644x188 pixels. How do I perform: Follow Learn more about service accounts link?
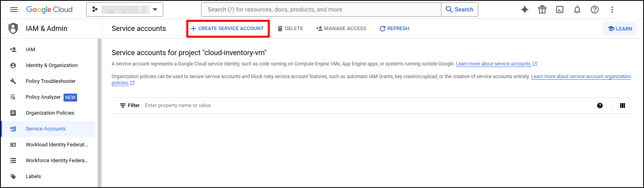493,64
